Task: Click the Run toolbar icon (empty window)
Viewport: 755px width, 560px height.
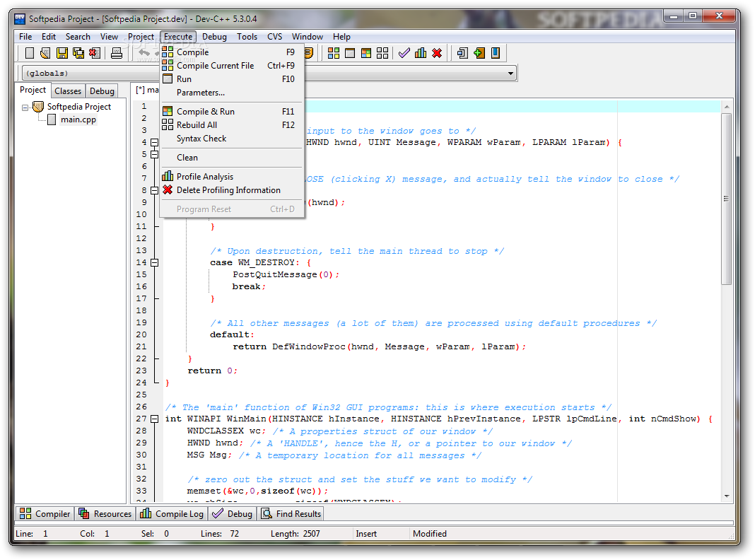Action: click(x=350, y=53)
